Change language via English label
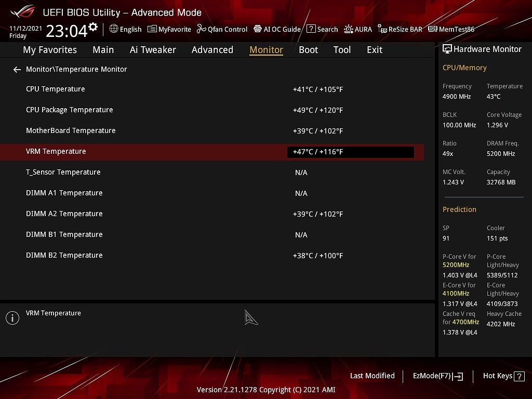 pyautogui.click(x=130, y=29)
